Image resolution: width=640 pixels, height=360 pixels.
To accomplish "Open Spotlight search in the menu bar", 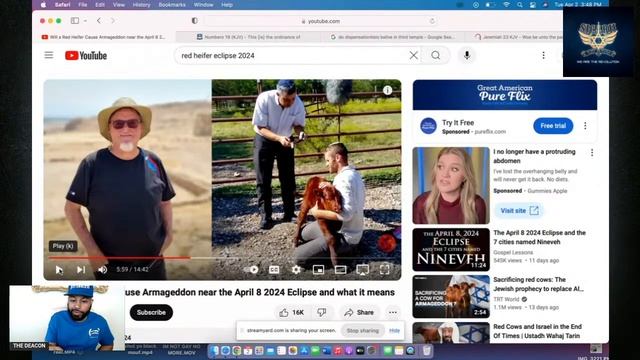I will pyautogui.click(x=520, y=4).
